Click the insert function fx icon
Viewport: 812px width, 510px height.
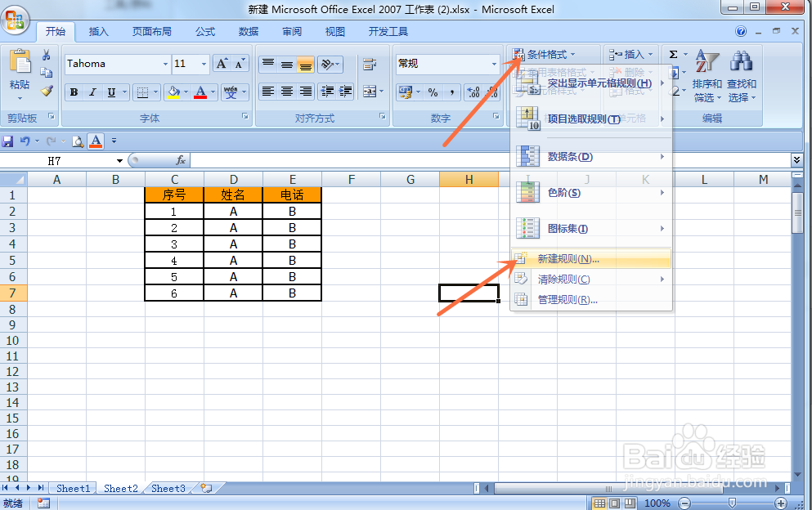(x=181, y=160)
